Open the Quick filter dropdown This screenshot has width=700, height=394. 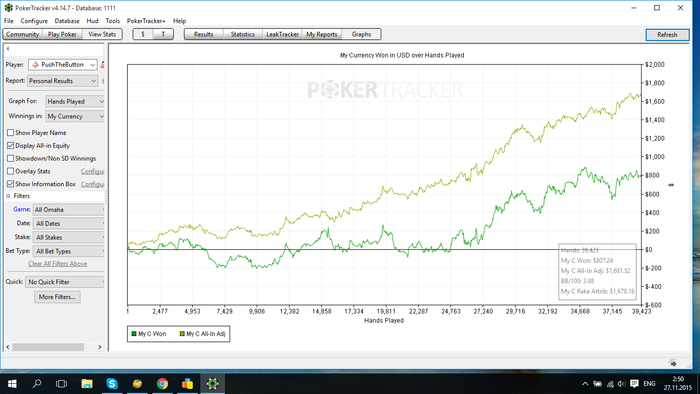click(x=65, y=282)
